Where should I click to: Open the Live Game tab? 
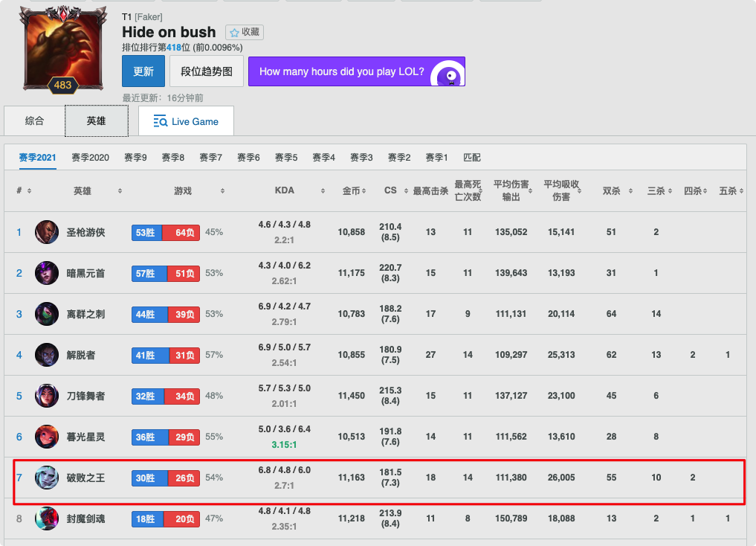(186, 121)
